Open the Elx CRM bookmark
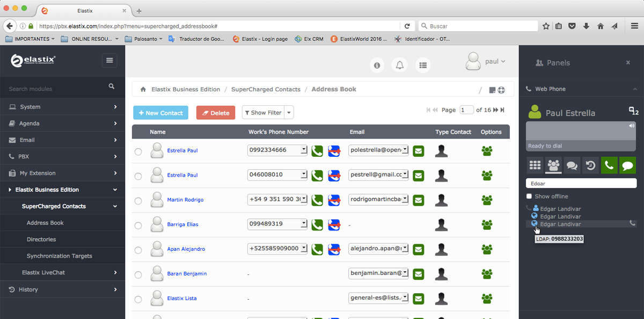Screen dimensions: 644x319 [x=310, y=39]
